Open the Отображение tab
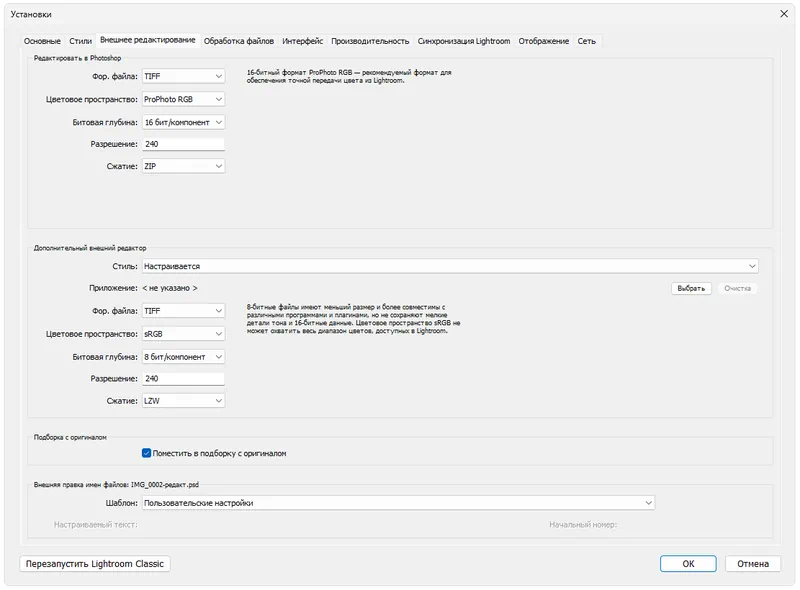 click(543, 41)
